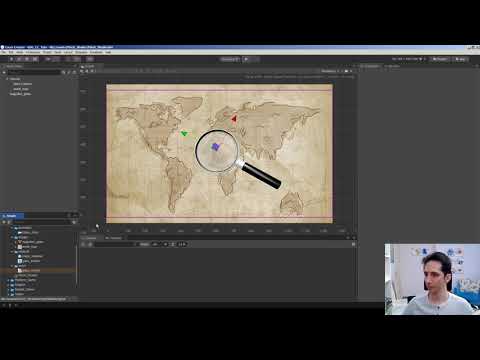
Task: Click the Node Tree search field
Action: point(34,72)
